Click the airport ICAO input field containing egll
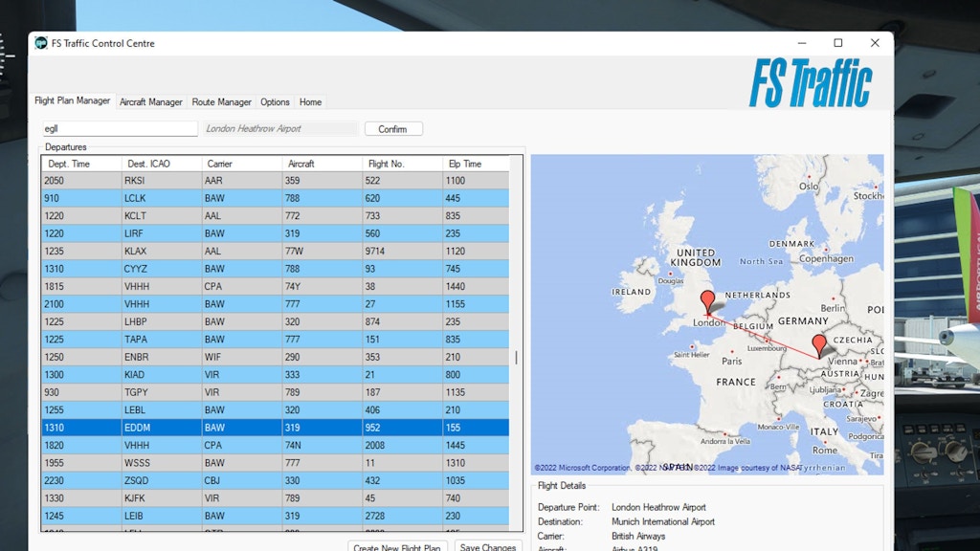 119,128
